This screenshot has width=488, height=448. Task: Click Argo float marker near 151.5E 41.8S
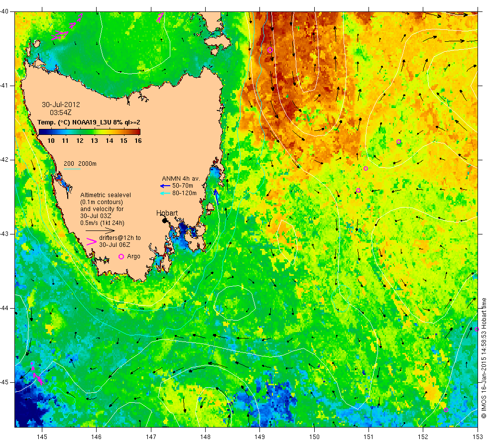(398, 141)
